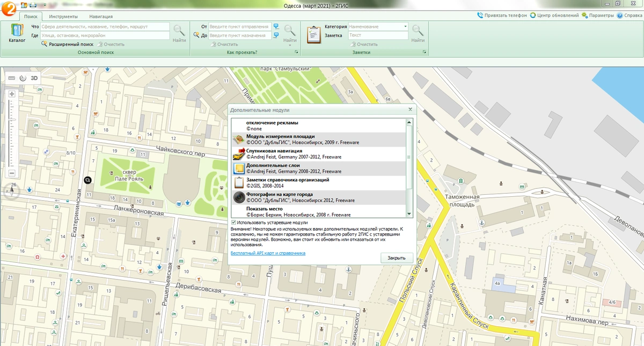Click the modules list scroll up arrow
Viewport: 644px width, 346px height.
pos(409,122)
